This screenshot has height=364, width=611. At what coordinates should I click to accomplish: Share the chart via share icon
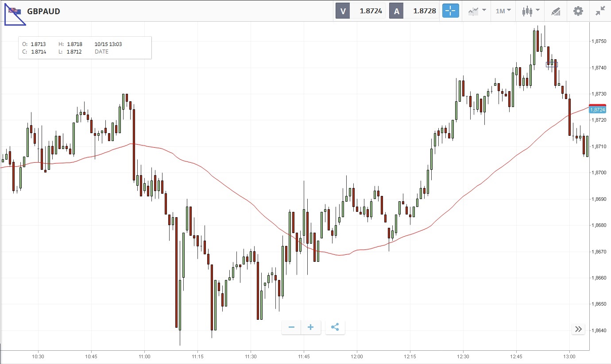(x=335, y=327)
